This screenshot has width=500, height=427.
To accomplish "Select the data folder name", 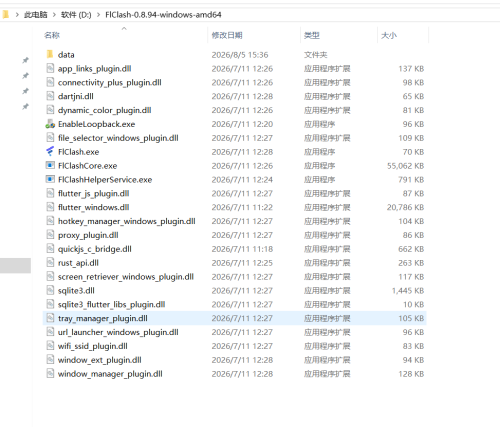I will pos(66,55).
